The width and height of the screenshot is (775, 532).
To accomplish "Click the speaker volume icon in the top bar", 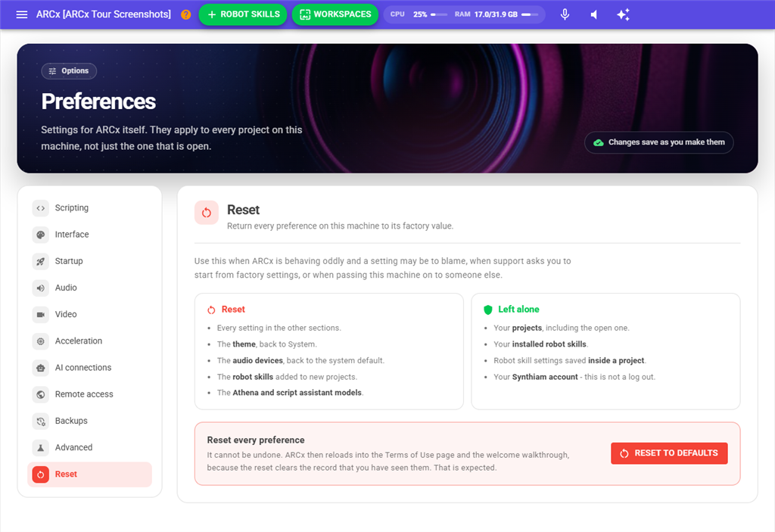I will [593, 14].
